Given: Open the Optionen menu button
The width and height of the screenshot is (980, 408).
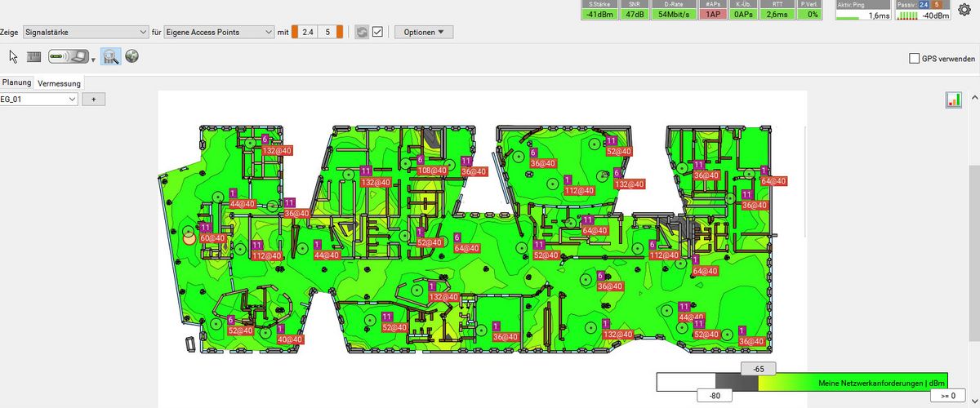Looking at the screenshot, I should pyautogui.click(x=423, y=32).
